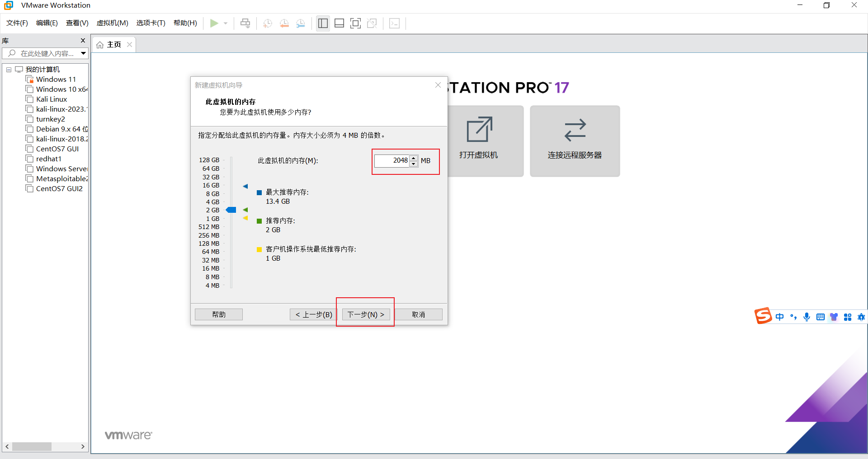
Task: Click the Sogou toolbox grid icon
Action: pos(848,317)
